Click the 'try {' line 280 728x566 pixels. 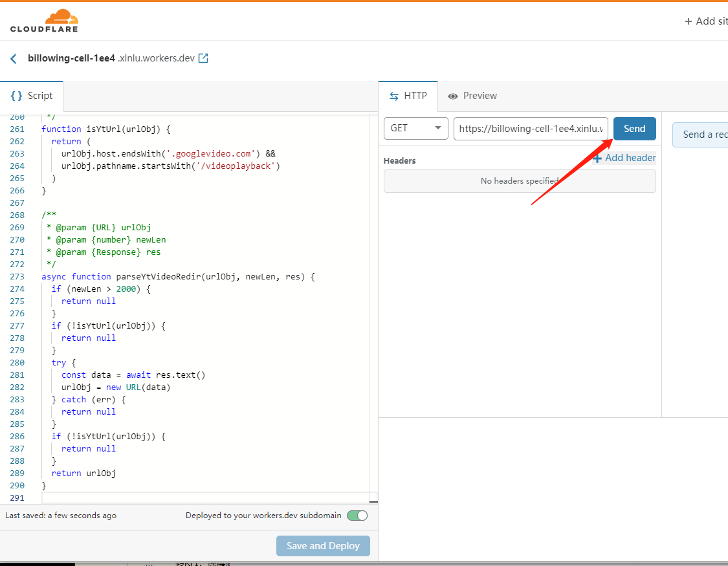pos(63,363)
